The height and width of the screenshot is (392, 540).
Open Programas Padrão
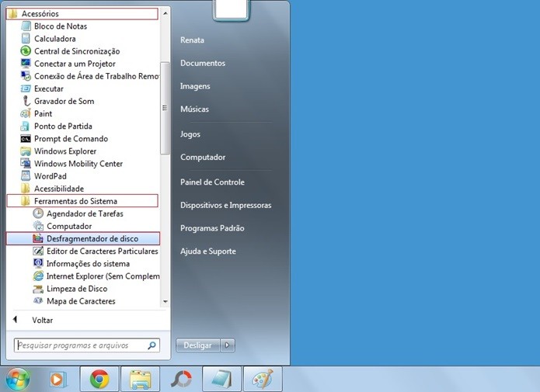point(212,228)
